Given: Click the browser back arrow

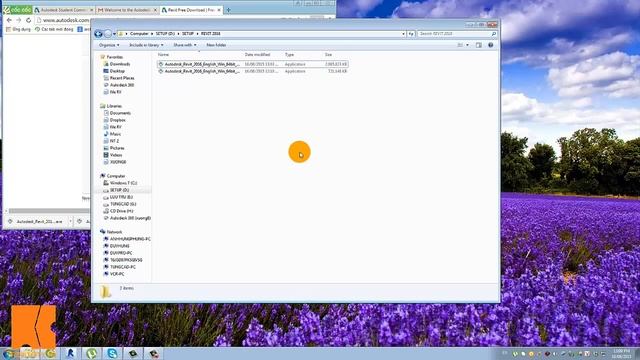Looking at the screenshot, I should pos(9,20).
